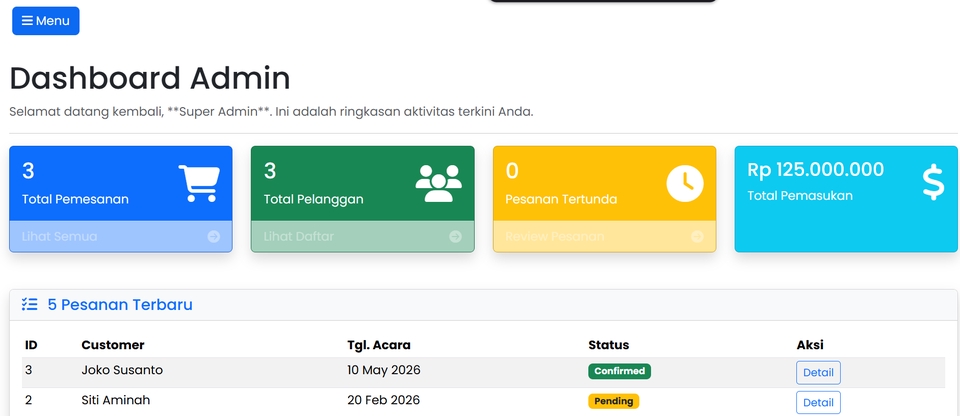Click arrow icon beside Review Pesanan
Image resolution: width=960 pixels, height=416 pixels.
pyautogui.click(x=697, y=236)
